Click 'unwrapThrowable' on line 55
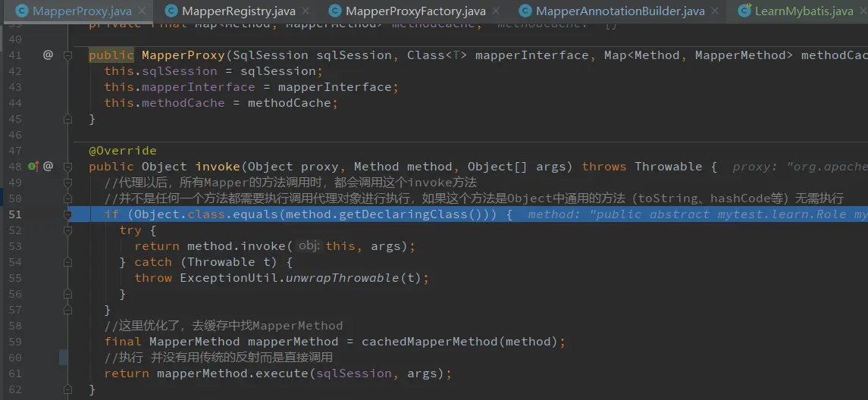 (x=342, y=278)
